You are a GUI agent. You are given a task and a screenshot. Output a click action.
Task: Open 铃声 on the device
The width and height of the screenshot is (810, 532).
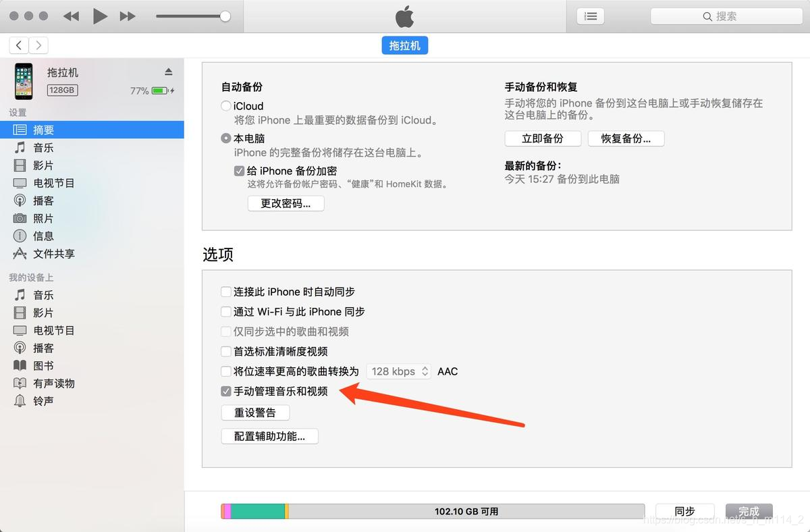pos(92,400)
